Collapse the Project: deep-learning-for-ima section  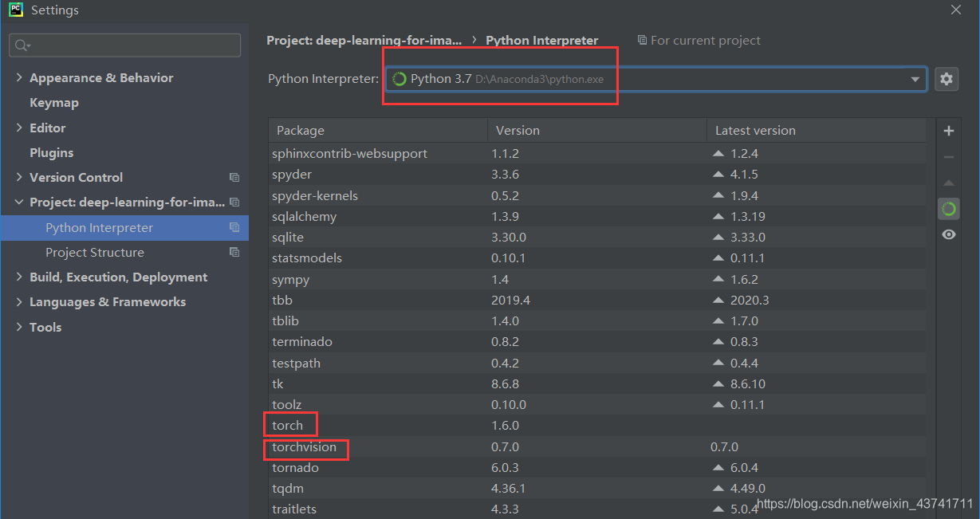point(19,202)
